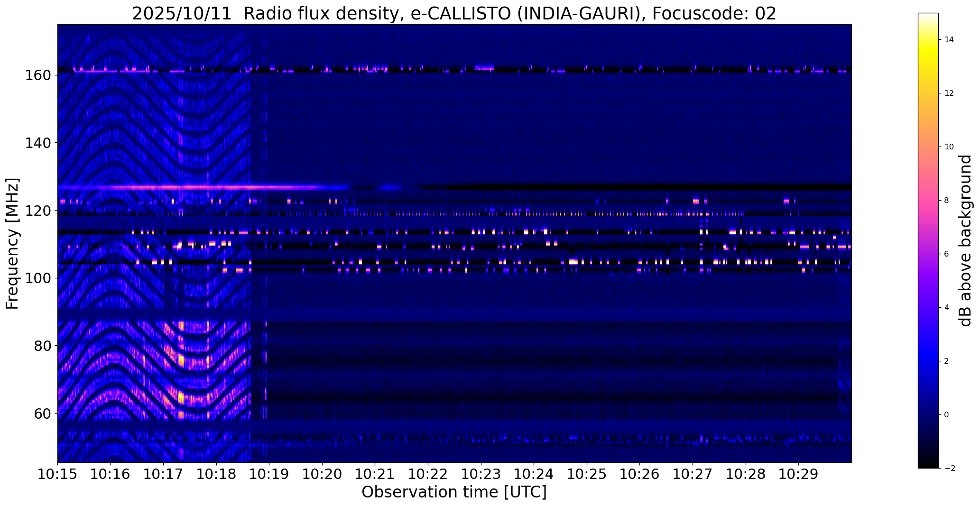Select the "Frequency [MHz]" y-axis label
Viewport: 980px width, 506px height.
(x=12, y=244)
